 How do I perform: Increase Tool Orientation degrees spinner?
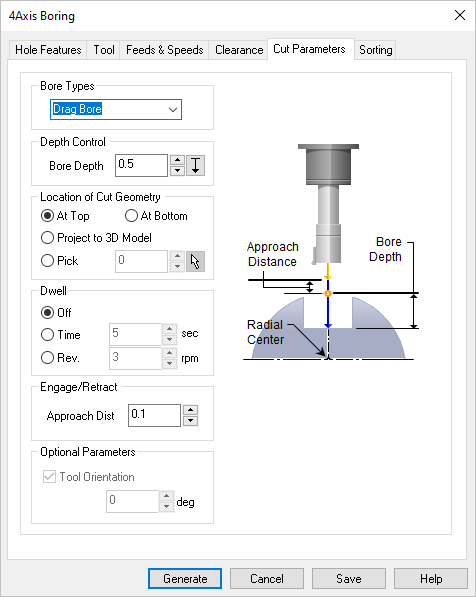[166, 496]
